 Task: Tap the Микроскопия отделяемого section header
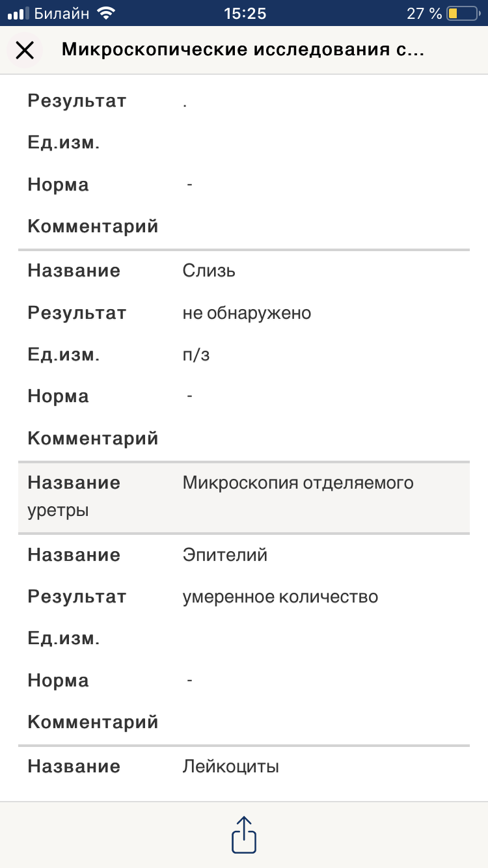pyautogui.click(x=298, y=483)
